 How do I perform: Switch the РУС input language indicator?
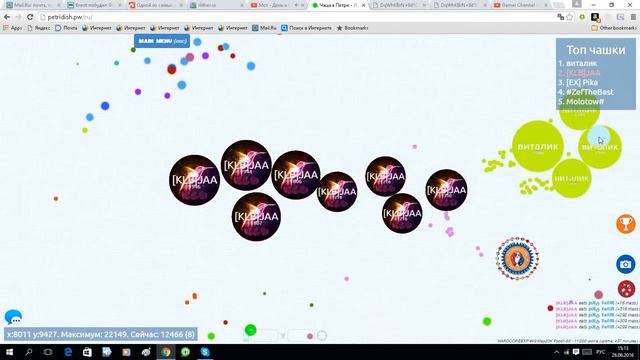tap(600, 352)
